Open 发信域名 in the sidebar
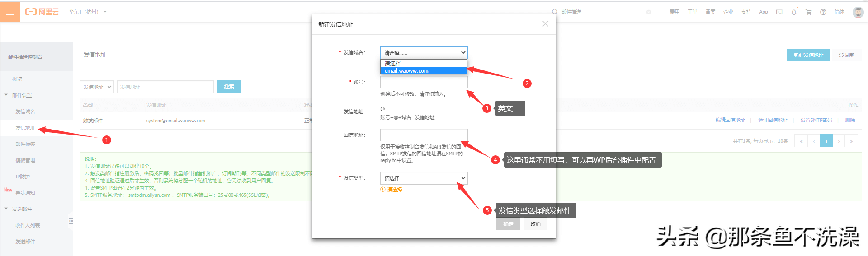Screen dimensions: 868x256 click(x=25, y=112)
